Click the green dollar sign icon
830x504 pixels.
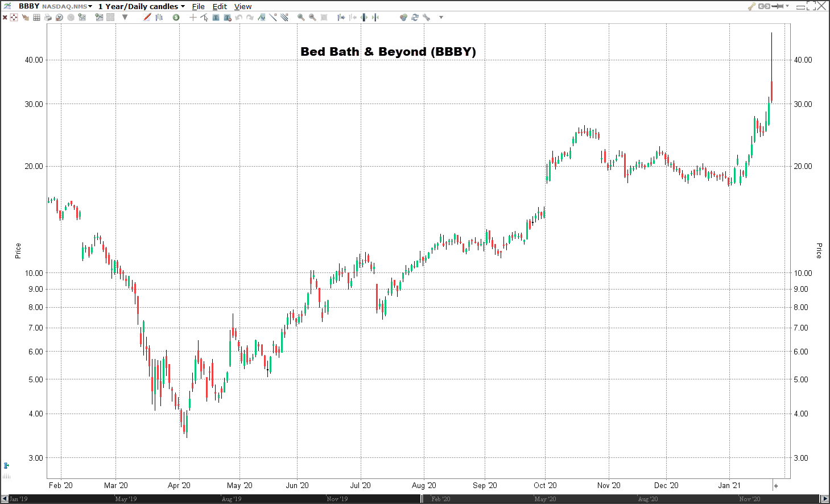point(176,17)
